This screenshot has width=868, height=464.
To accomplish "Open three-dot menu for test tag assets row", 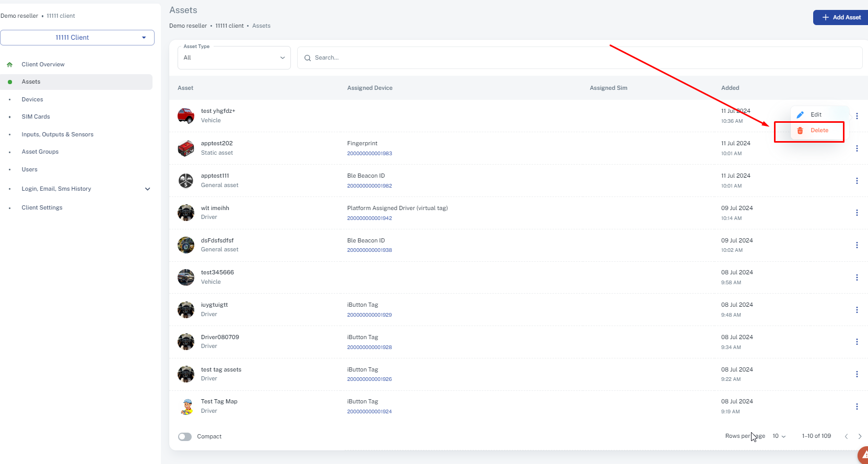I will tap(857, 374).
